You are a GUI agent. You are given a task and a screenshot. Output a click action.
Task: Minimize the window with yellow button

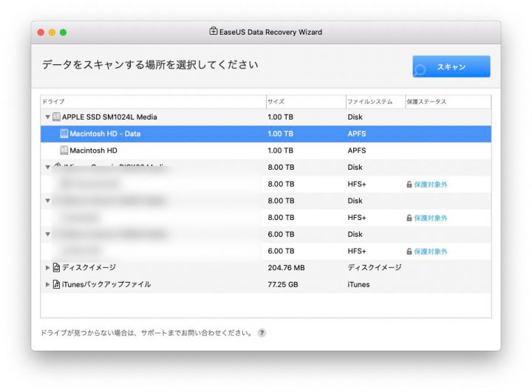point(52,32)
